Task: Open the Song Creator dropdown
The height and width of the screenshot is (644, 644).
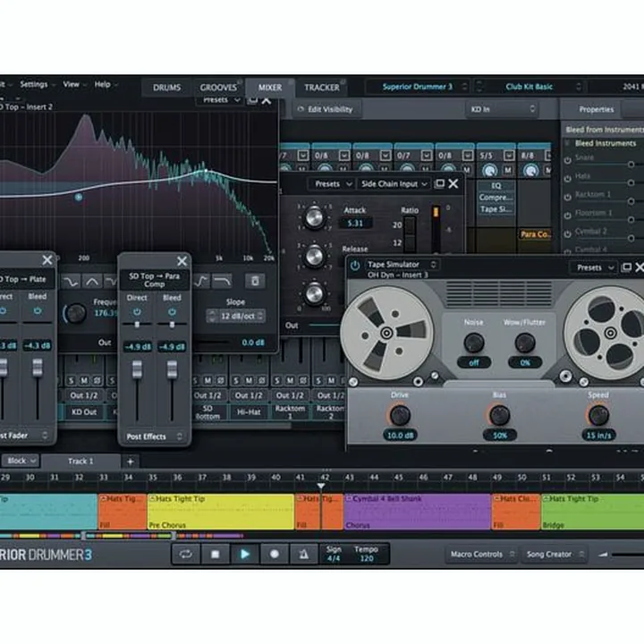Action: click(x=555, y=555)
